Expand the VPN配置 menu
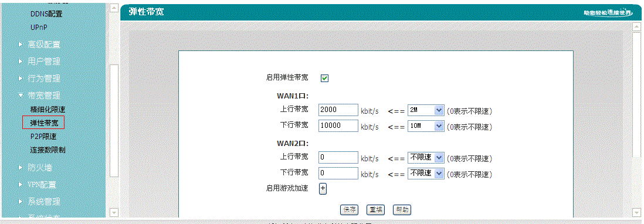The width and height of the screenshot is (644, 224). [x=42, y=185]
